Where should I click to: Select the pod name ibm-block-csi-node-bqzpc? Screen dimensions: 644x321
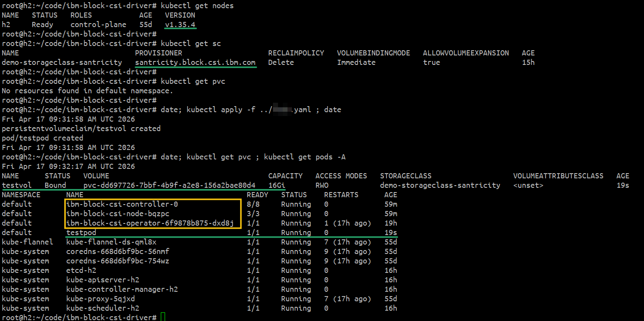(118, 214)
